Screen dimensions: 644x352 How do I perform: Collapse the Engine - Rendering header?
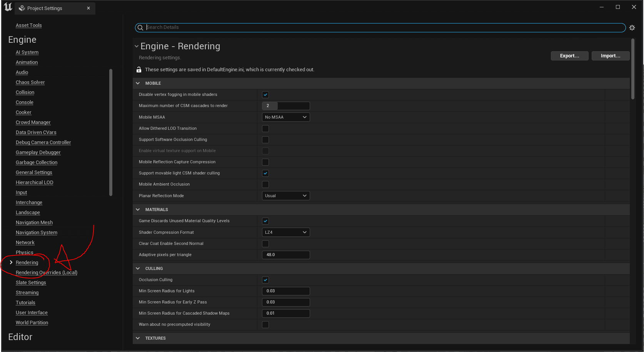[x=137, y=46]
